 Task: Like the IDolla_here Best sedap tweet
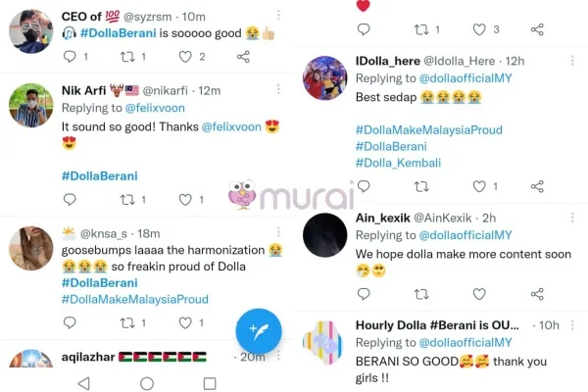[479, 186]
